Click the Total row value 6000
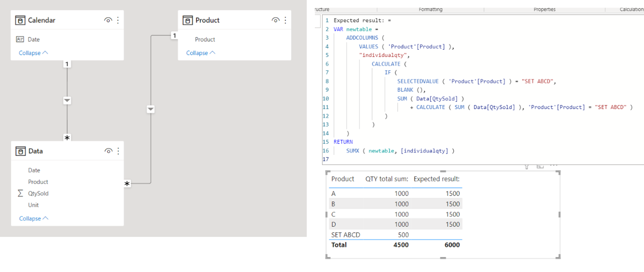The image size is (644, 272). point(452,245)
